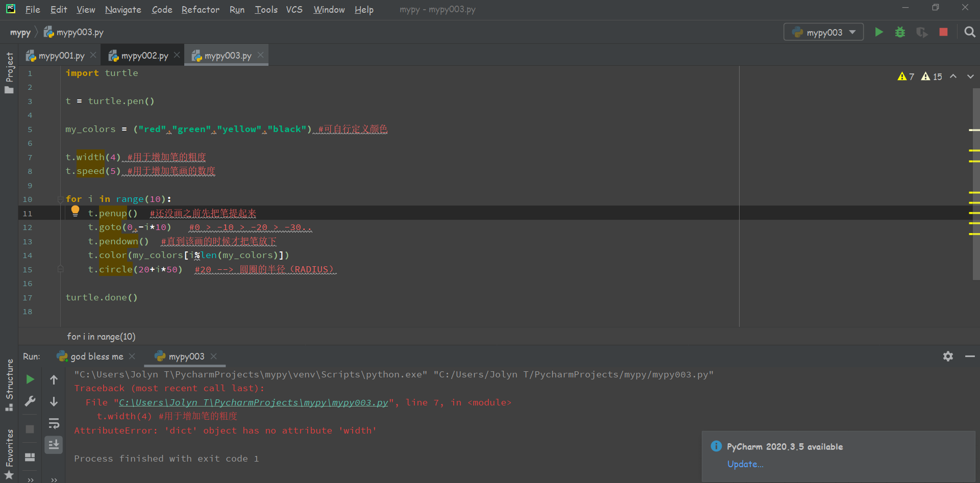Close the mypy001.py tab

(93, 55)
